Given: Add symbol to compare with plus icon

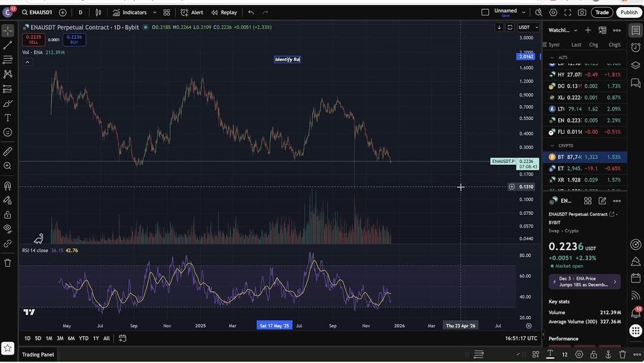Looking at the screenshot, I should coord(63,13).
